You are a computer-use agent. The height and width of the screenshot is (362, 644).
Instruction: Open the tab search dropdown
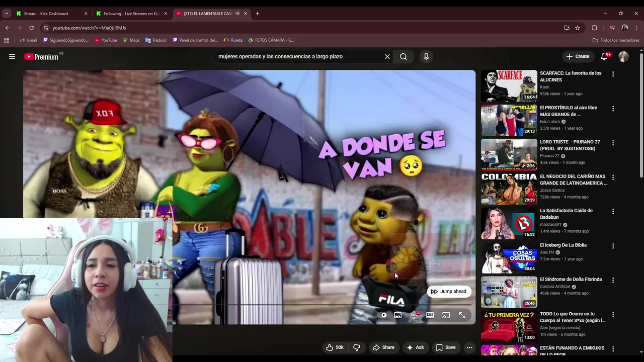tap(7, 14)
